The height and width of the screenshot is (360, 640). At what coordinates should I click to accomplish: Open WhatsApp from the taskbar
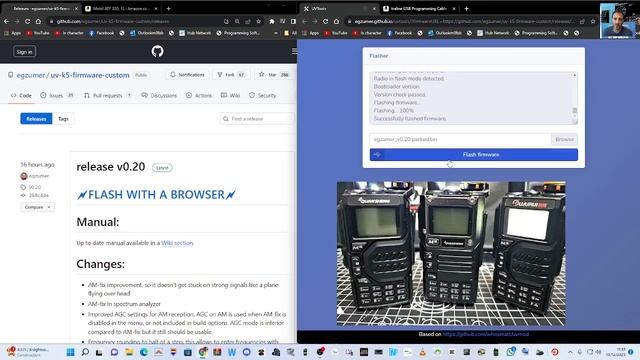pyautogui.click(x=510, y=352)
